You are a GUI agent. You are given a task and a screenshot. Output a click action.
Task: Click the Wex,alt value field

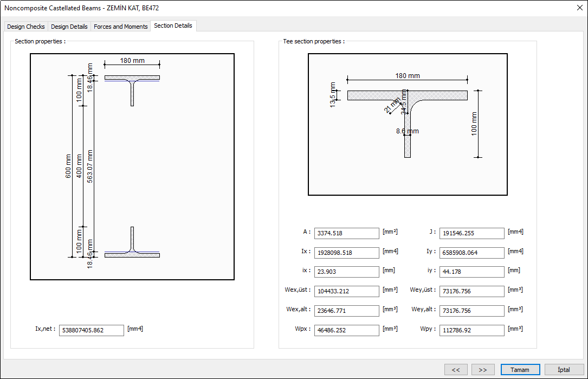346,311
